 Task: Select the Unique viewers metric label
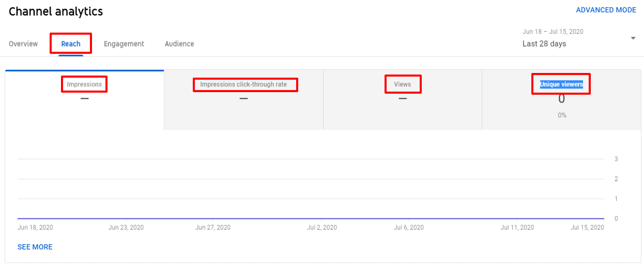[x=561, y=84]
